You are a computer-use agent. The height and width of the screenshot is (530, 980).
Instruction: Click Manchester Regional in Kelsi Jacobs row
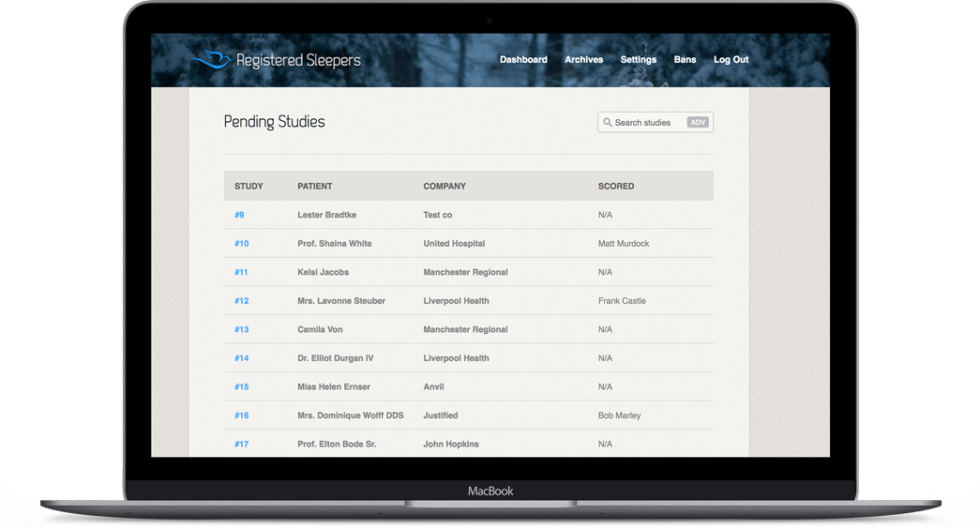466,272
